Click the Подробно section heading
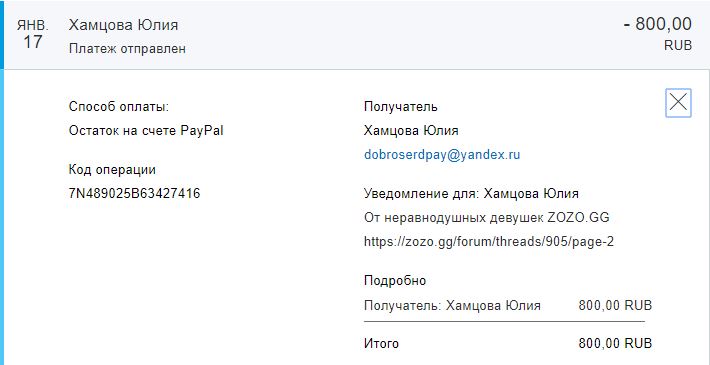This screenshot has width=710, height=365. tap(395, 281)
